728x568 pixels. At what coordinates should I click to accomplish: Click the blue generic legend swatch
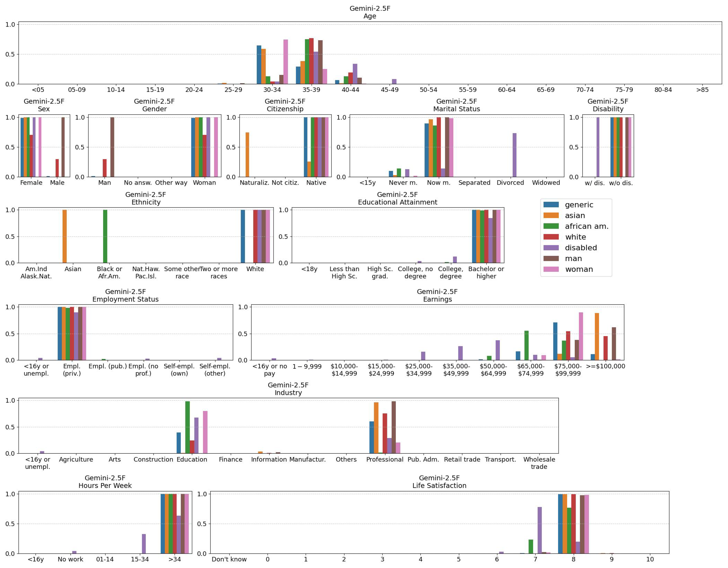551,205
